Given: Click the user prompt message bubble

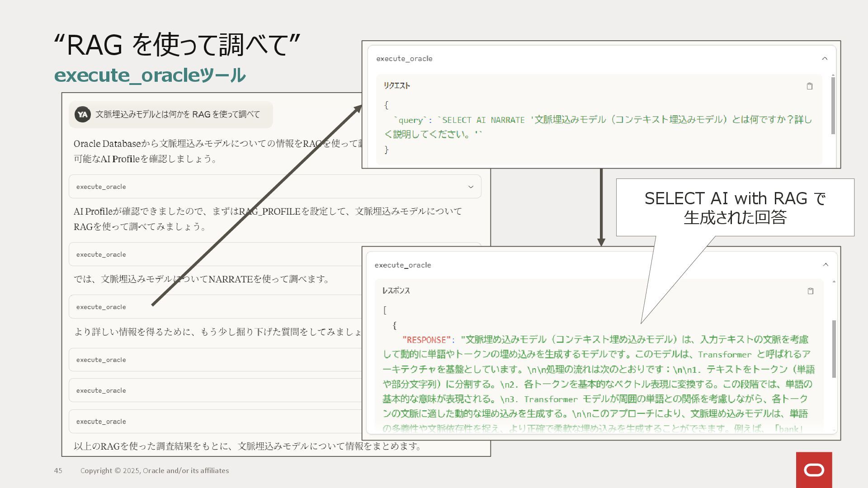Looking at the screenshot, I should point(177,115).
